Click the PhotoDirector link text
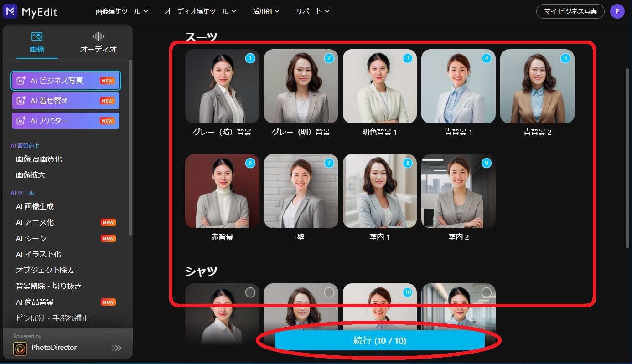This screenshot has width=632, height=364. pos(54,348)
